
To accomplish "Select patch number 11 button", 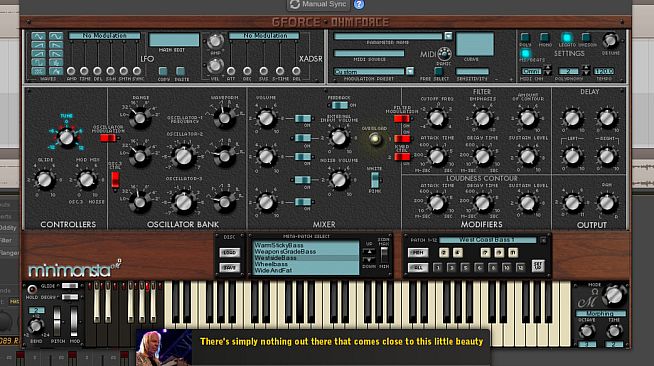I will (x=513, y=253).
